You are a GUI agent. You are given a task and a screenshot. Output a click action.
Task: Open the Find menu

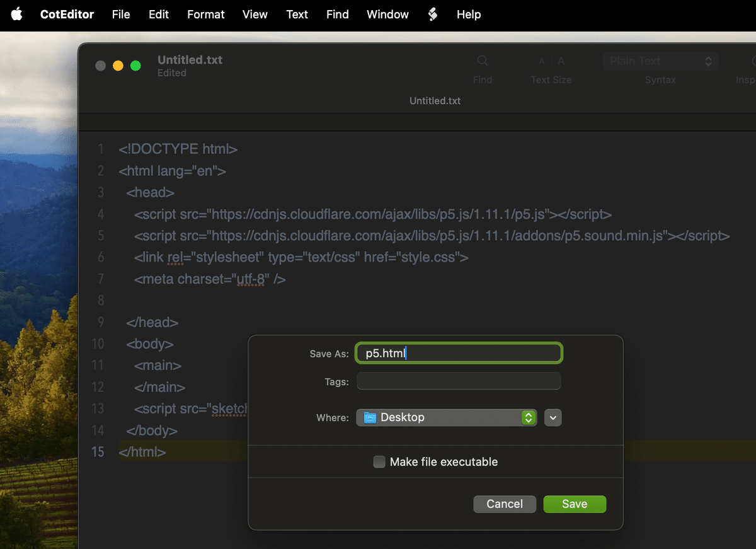click(x=337, y=14)
